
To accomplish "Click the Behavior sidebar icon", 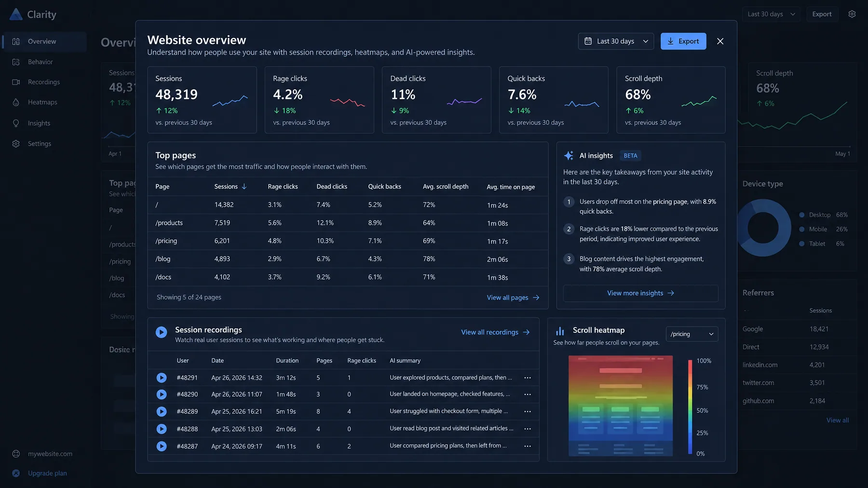I will [16, 62].
